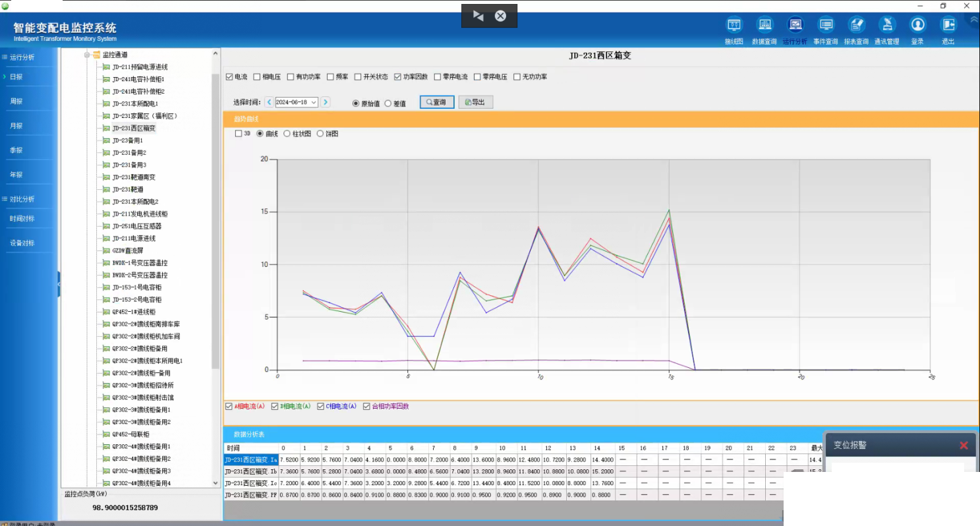Select JD-241电容补偿柜1 in the tree
This screenshot has height=526, width=980.
click(138, 79)
